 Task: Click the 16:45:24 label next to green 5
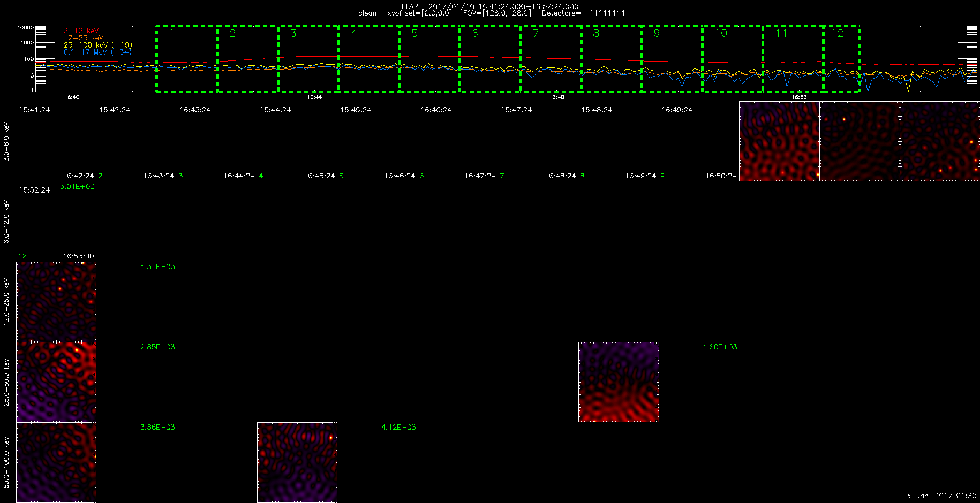(x=319, y=176)
